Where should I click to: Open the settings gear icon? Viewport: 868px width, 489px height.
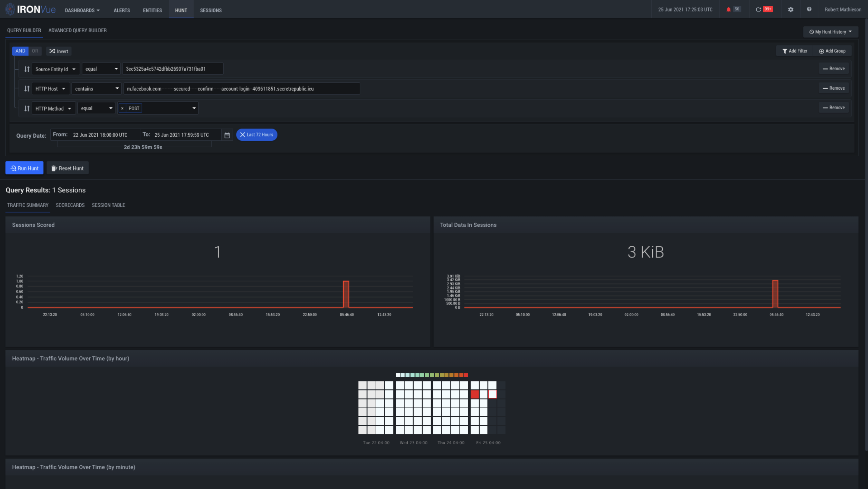[x=790, y=9]
